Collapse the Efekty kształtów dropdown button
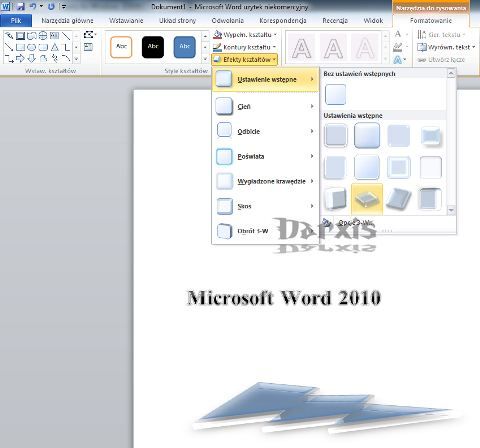This screenshot has width=480, height=448. (244, 60)
